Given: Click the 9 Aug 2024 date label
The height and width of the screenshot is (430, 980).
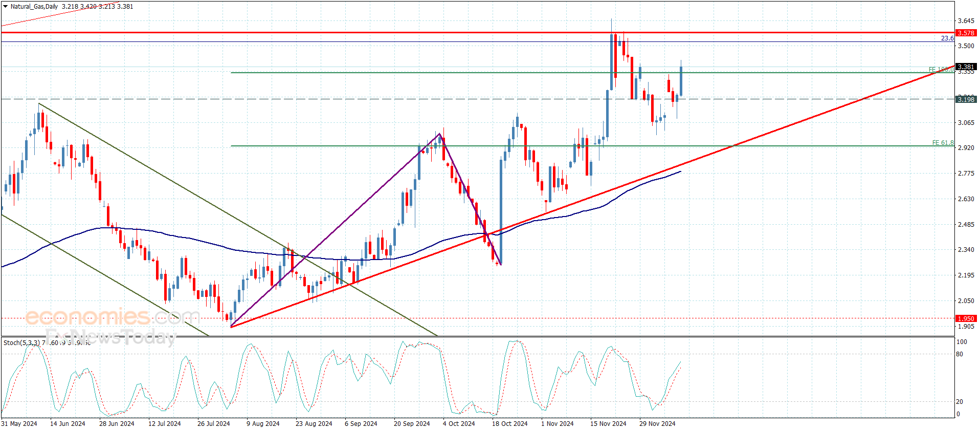Looking at the screenshot, I should point(263,423).
